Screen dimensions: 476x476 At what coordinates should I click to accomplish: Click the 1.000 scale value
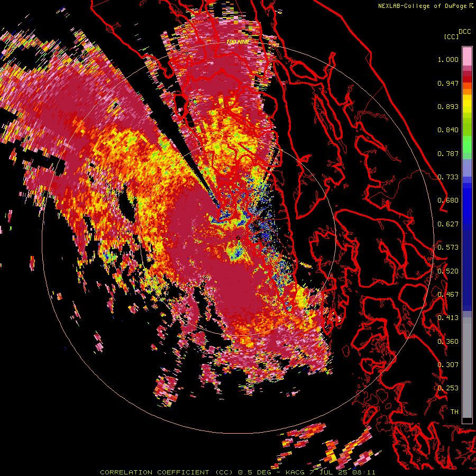click(x=448, y=59)
